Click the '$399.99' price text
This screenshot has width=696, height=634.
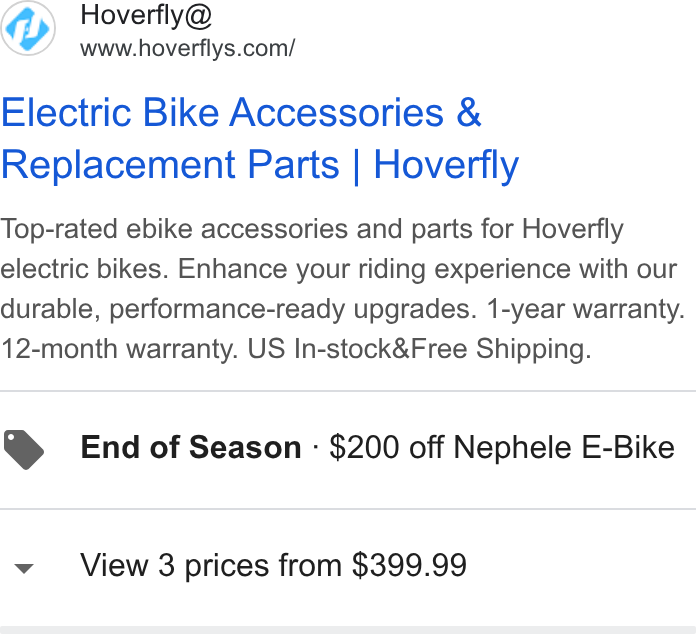click(x=409, y=566)
